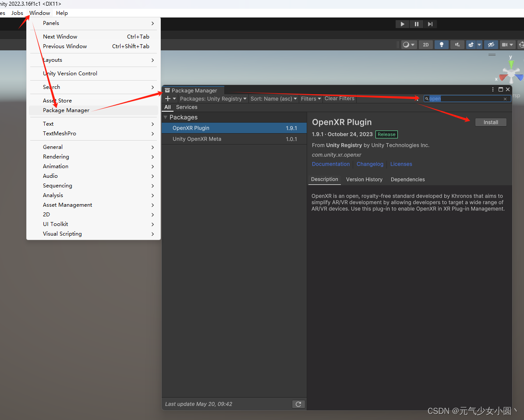The image size is (524, 420).
Task: Collapse the Packages group triangle
Action: coord(166,117)
